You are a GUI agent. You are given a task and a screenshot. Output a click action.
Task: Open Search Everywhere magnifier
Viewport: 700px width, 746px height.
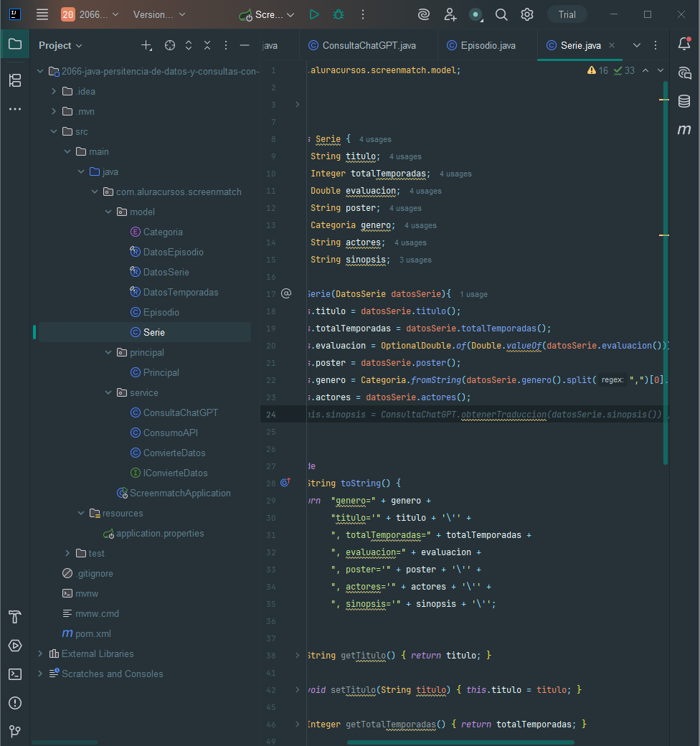click(x=501, y=15)
